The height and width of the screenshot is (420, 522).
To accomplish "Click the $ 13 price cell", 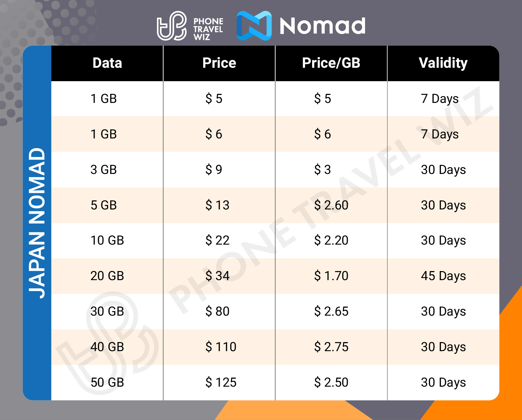I will [x=217, y=205].
